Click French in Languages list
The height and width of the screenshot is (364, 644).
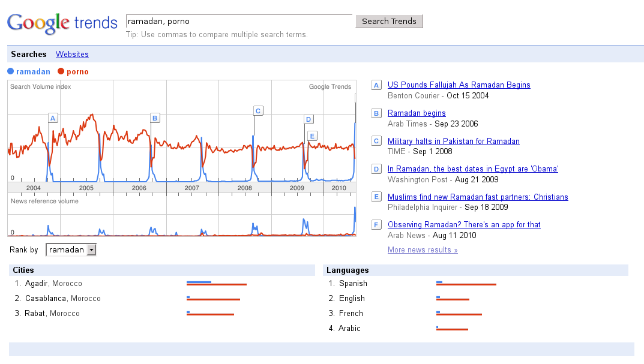click(351, 314)
